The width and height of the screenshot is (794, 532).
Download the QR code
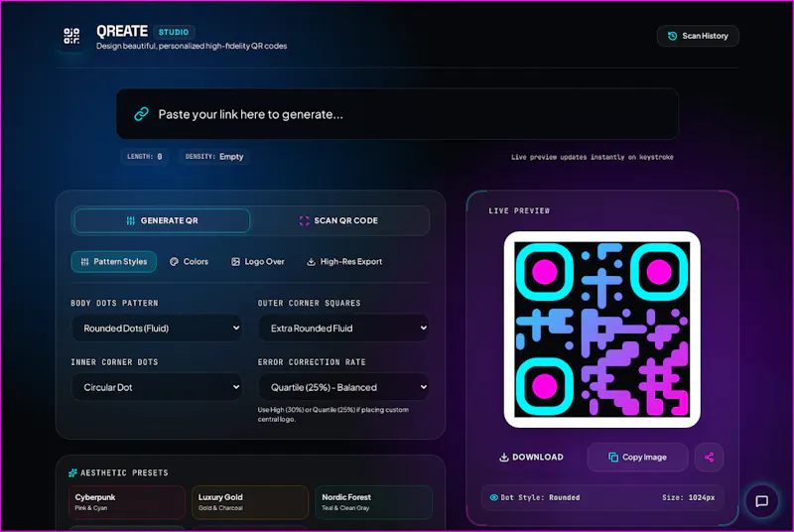pos(531,458)
